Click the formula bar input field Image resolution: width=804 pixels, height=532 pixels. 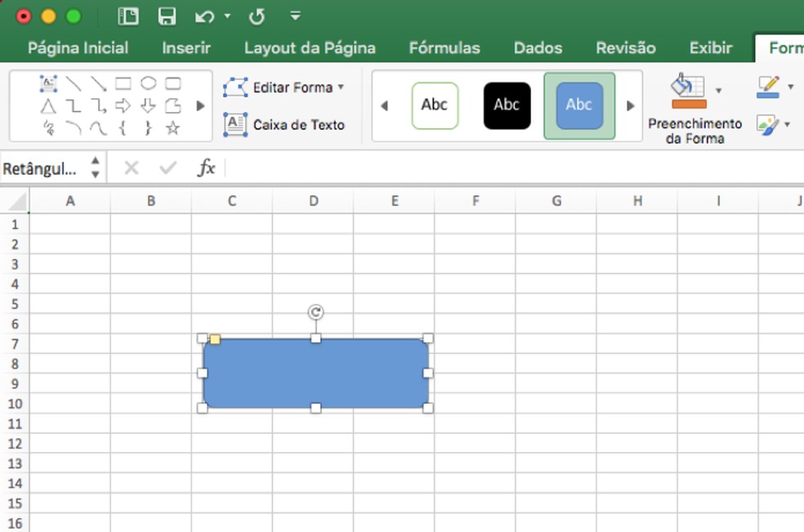point(514,168)
